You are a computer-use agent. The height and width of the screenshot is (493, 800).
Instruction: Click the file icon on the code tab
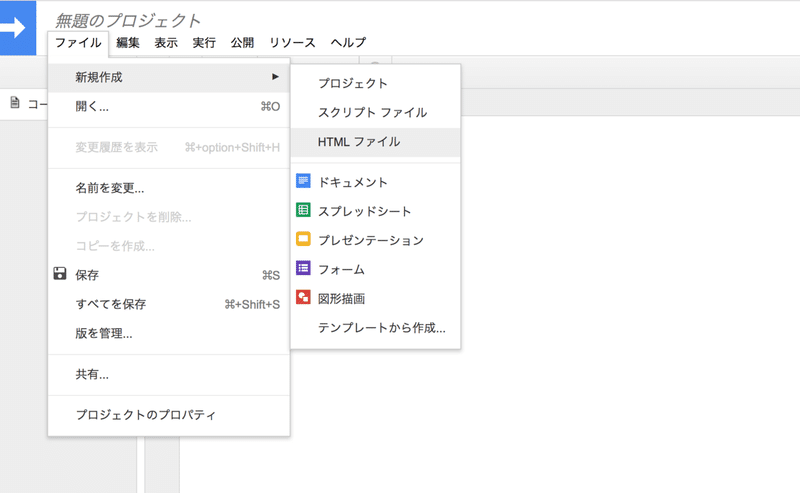[x=15, y=103]
